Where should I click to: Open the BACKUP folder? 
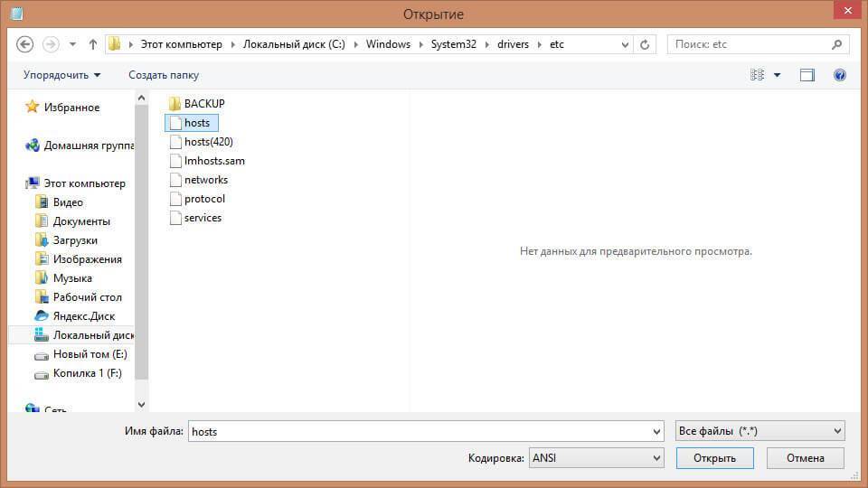[x=203, y=103]
